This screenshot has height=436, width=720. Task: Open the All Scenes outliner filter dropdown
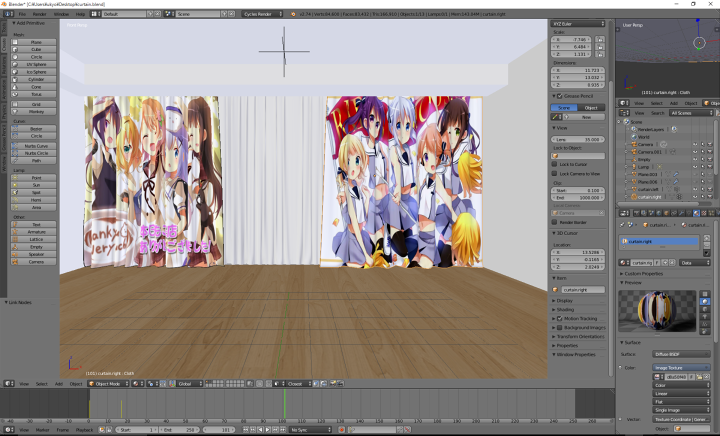(691, 113)
